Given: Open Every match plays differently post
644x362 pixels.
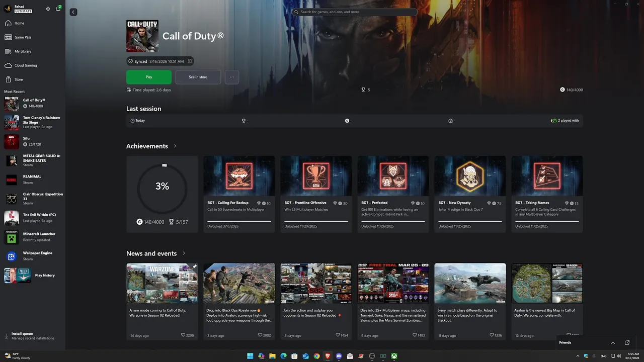Looking at the screenshot, I should (x=470, y=301).
